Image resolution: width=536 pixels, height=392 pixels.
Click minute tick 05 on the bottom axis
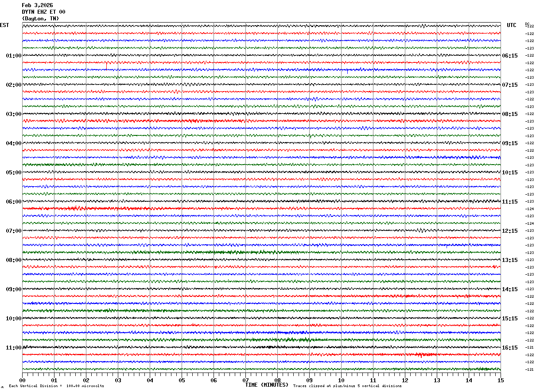[x=182, y=380]
